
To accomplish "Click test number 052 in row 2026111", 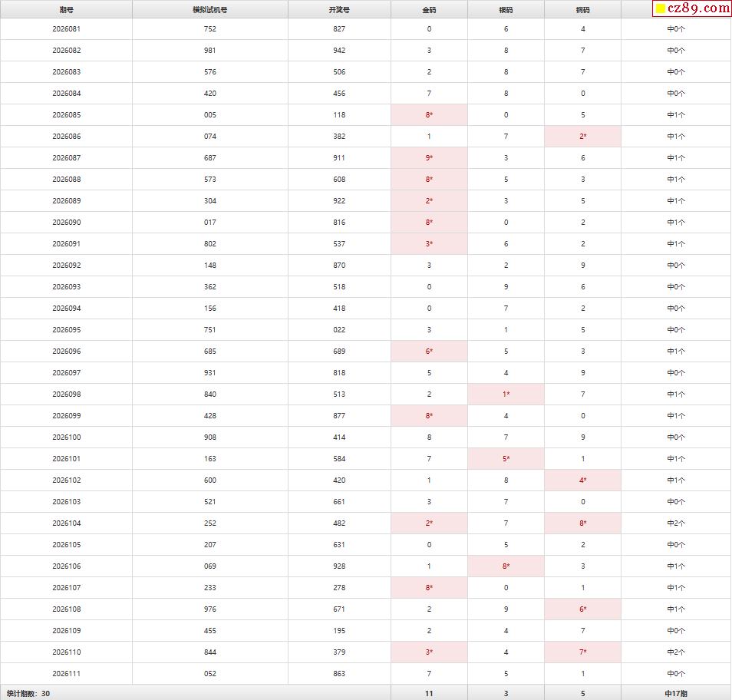I will pyautogui.click(x=210, y=673).
